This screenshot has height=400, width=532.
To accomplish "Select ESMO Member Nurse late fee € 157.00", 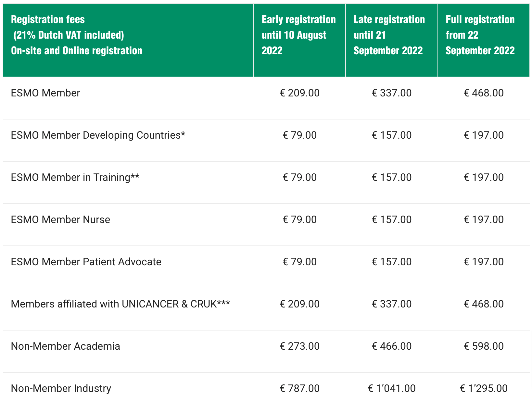I will (391, 220).
